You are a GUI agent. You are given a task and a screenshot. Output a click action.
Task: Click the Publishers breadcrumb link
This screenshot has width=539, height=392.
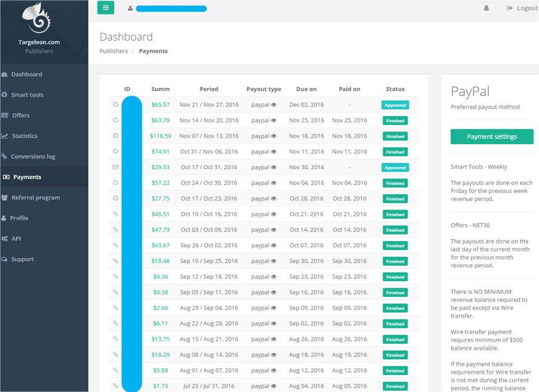[x=113, y=51]
